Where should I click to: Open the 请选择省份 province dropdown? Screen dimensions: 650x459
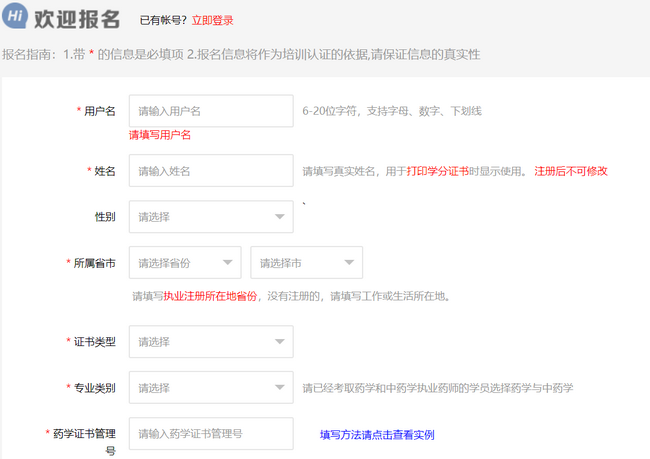[x=184, y=263]
